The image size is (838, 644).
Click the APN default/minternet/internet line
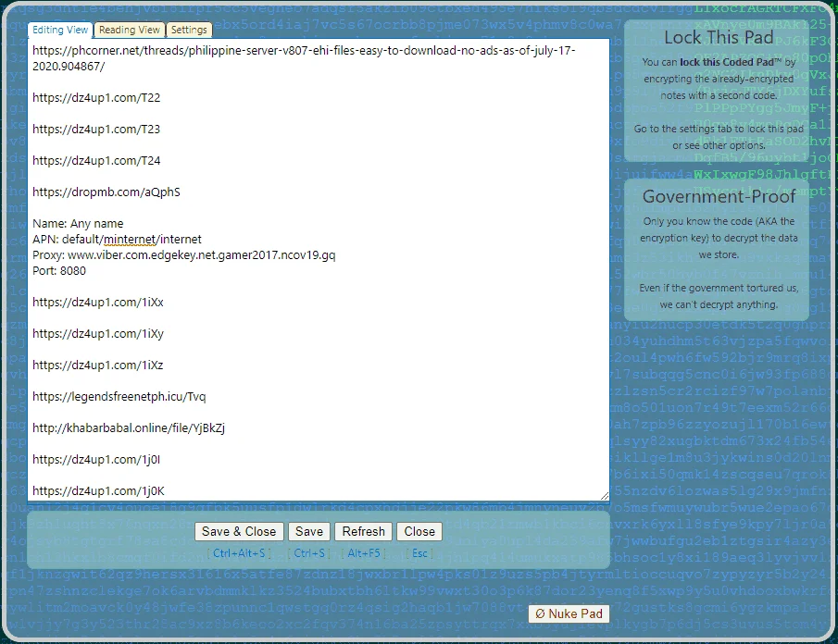pyautogui.click(x=117, y=240)
